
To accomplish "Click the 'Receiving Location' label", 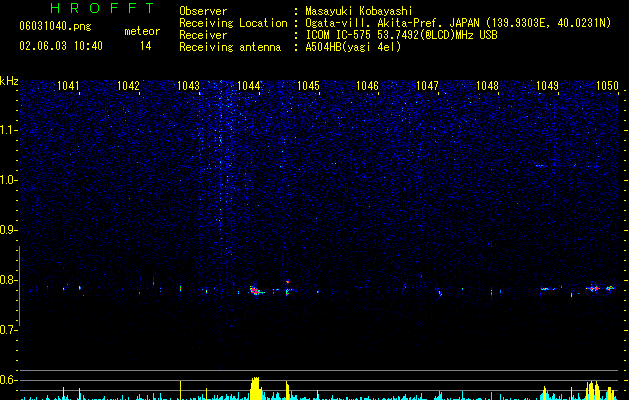I will click(233, 23).
